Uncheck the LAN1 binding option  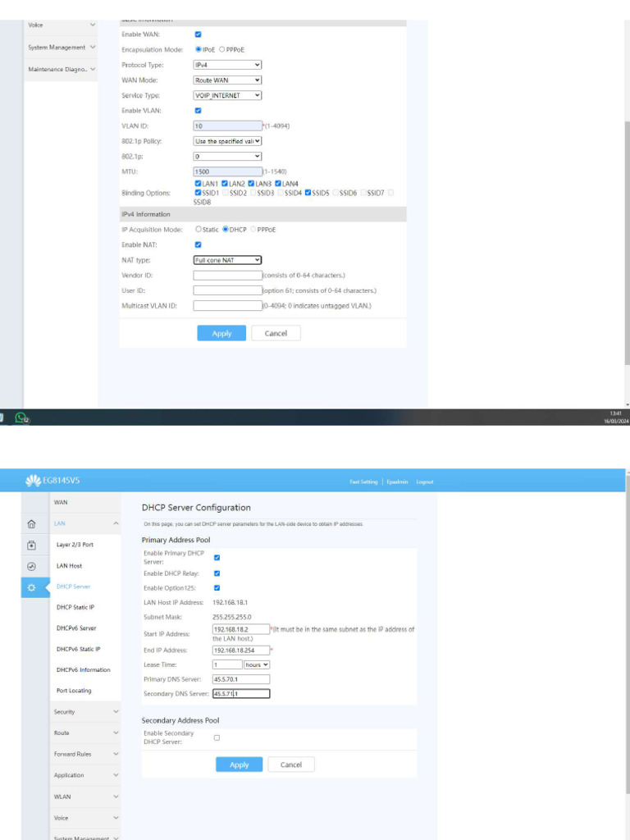pyautogui.click(x=198, y=183)
